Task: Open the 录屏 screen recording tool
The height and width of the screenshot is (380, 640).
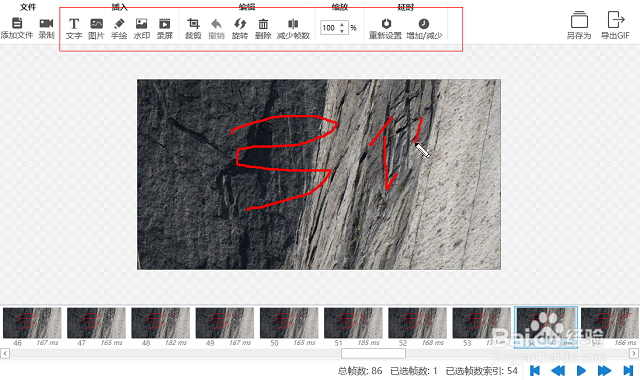Action: (x=164, y=24)
